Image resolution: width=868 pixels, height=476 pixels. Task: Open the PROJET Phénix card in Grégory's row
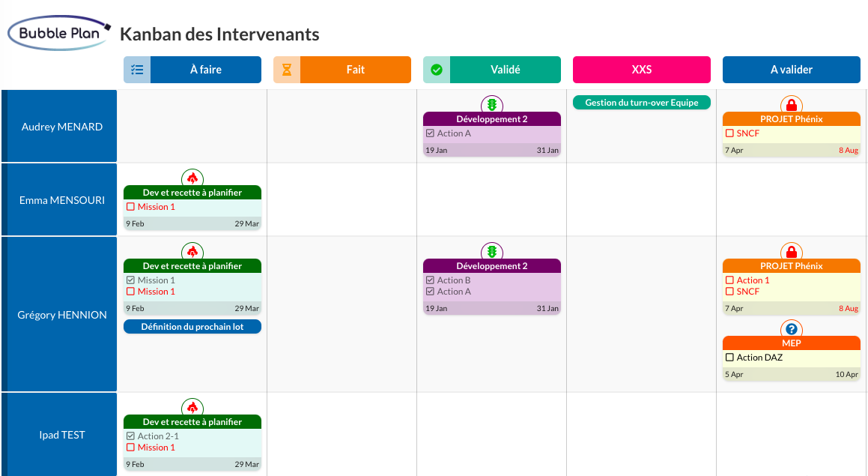[791, 265]
